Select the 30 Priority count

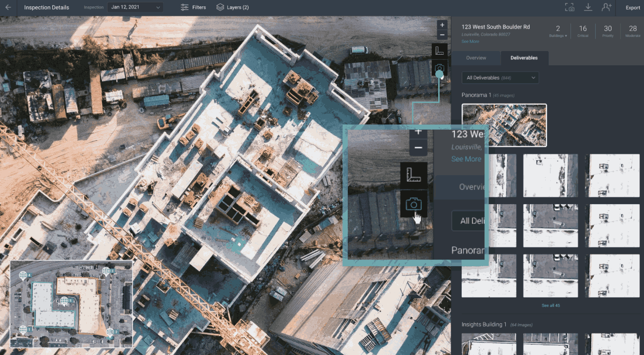click(x=608, y=31)
